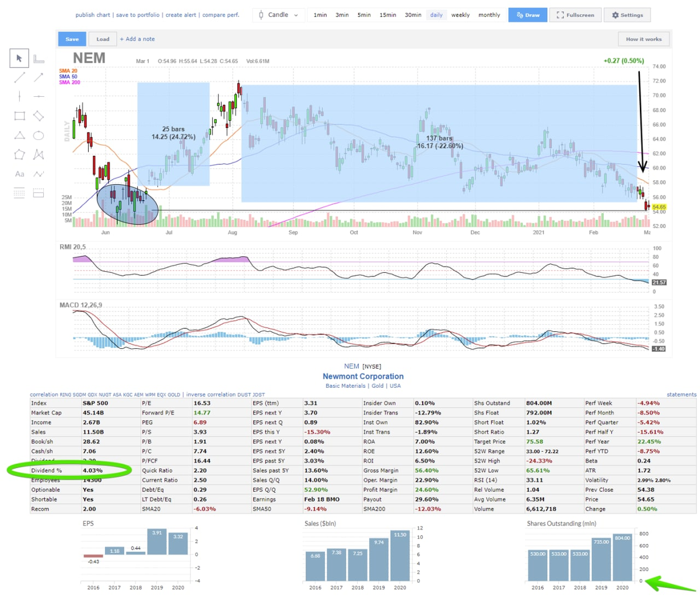Select the arrow drawing tool

point(38,78)
